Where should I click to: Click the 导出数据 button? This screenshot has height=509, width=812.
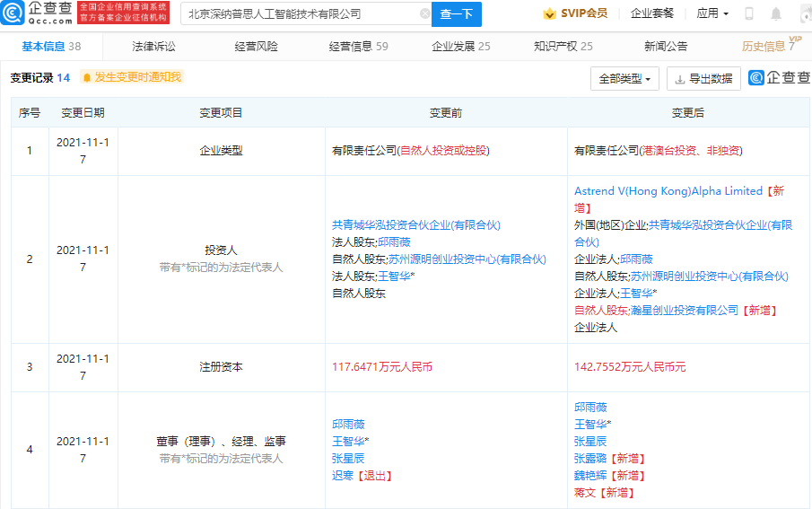coord(703,79)
